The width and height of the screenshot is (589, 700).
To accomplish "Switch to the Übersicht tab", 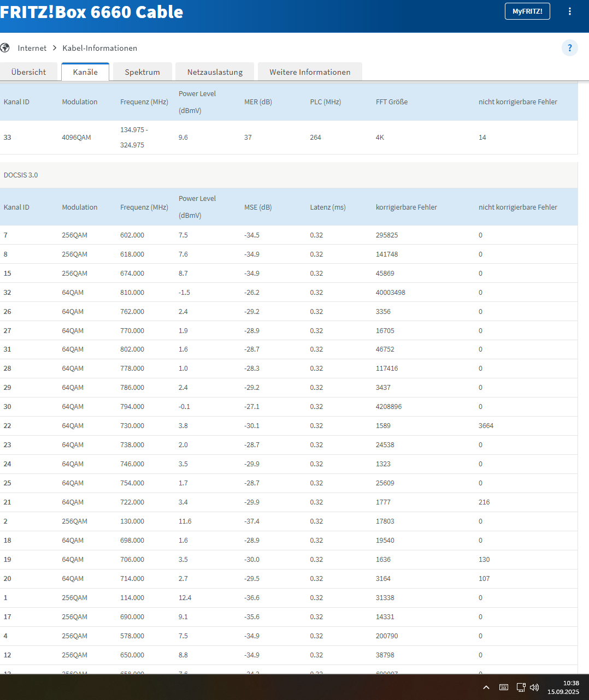I will coord(28,72).
